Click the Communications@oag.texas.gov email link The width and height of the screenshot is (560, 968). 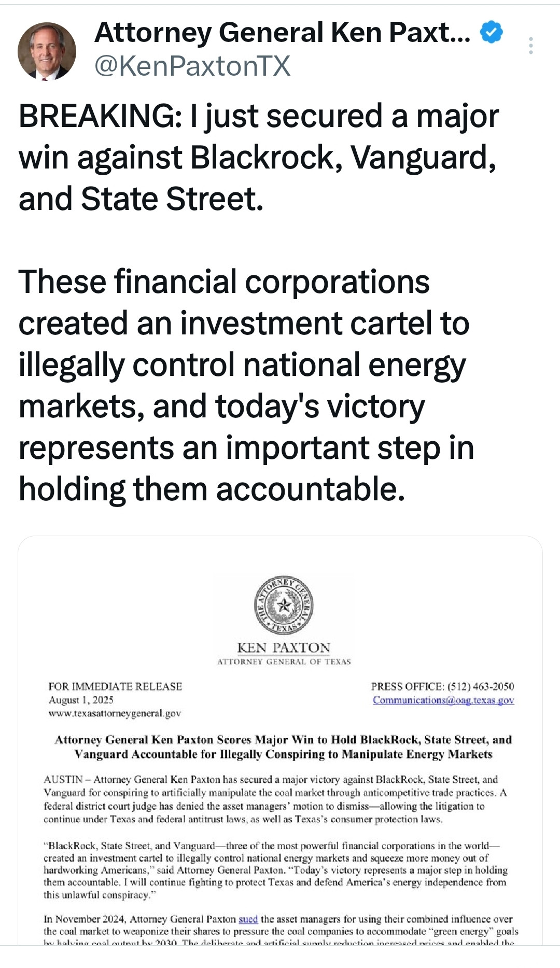pyautogui.click(x=443, y=700)
